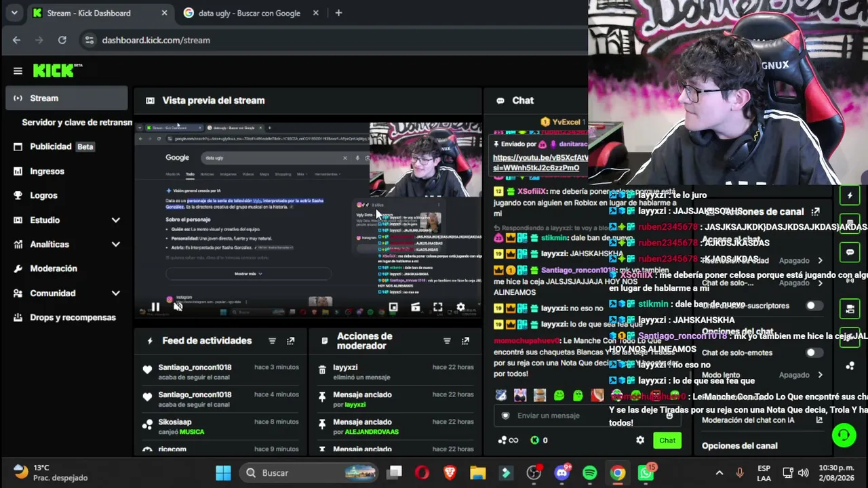
Task: Click the green camera sidebar button
Action: tap(850, 308)
